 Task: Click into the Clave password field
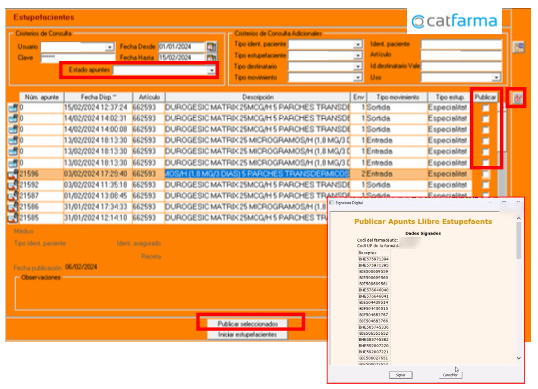78,58
